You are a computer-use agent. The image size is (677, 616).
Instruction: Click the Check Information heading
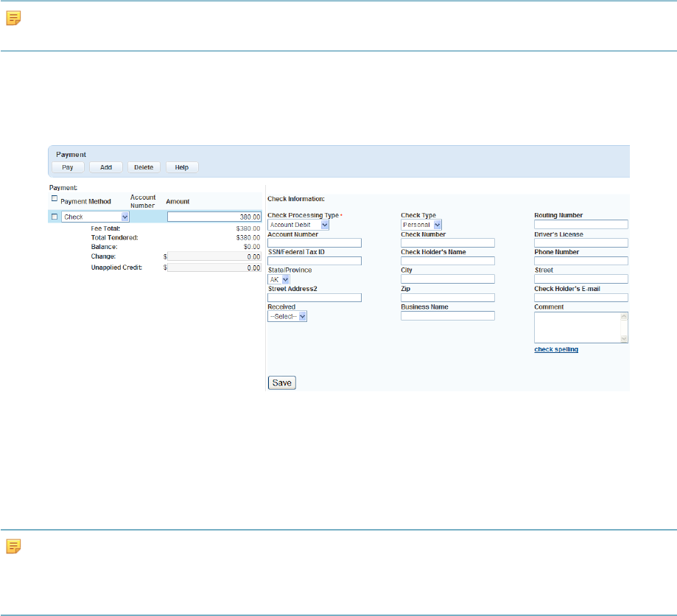pyautogui.click(x=296, y=199)
